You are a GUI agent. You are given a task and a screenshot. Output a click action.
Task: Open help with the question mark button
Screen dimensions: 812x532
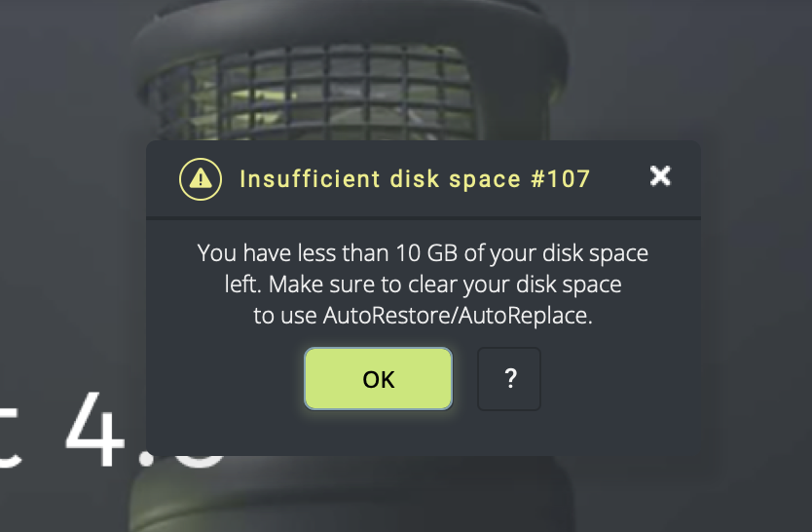click(x=509, y=379)
